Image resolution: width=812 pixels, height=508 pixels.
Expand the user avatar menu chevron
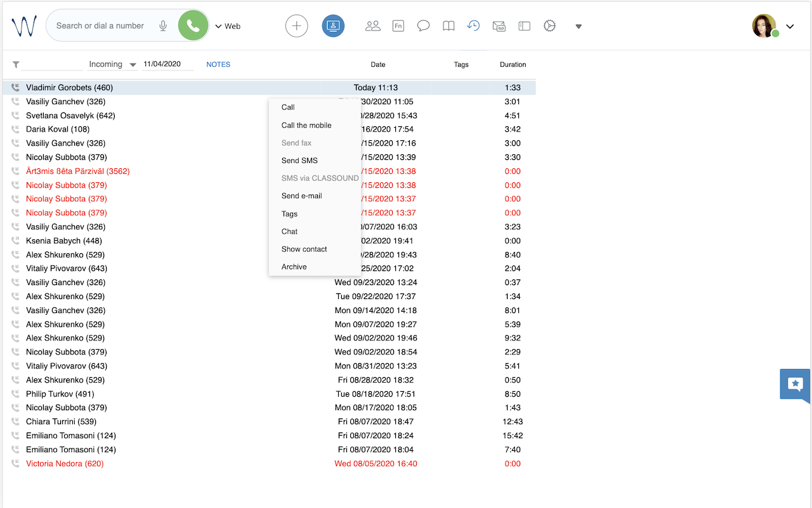[x=790, y=27]
